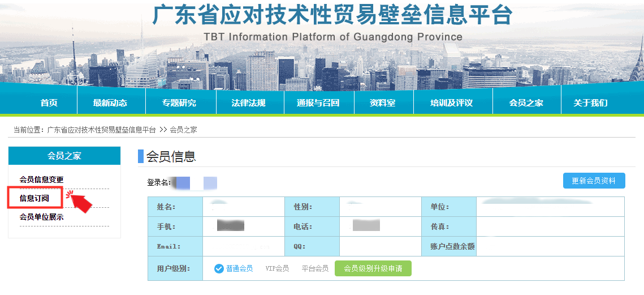Click the breadcrumb link 广东省应对技术性贸易壁垒信息平台

click(101, 130)
